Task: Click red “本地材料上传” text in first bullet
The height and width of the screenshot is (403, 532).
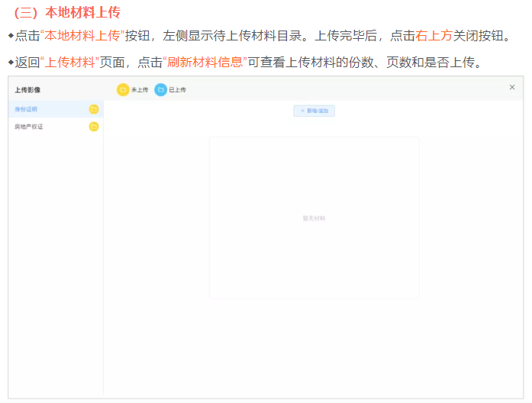Action: point(82,36)
